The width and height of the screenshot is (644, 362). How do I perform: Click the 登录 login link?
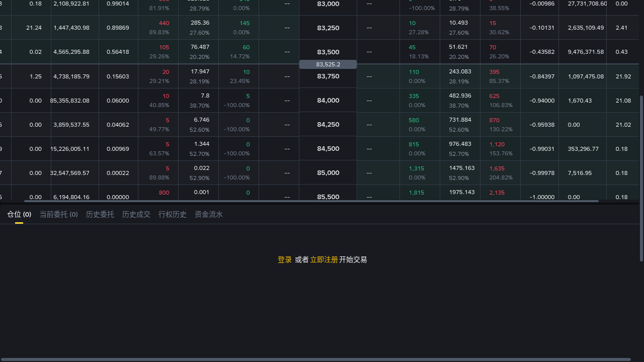pos(285,259)
